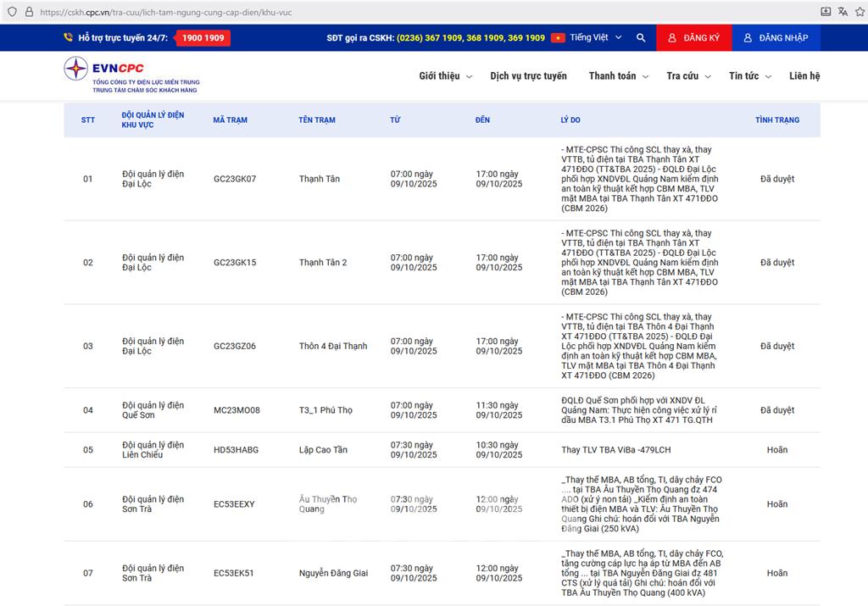Click the ĐĂNG NHẬP button
This screenshot has width=868, height=606.
776,38
